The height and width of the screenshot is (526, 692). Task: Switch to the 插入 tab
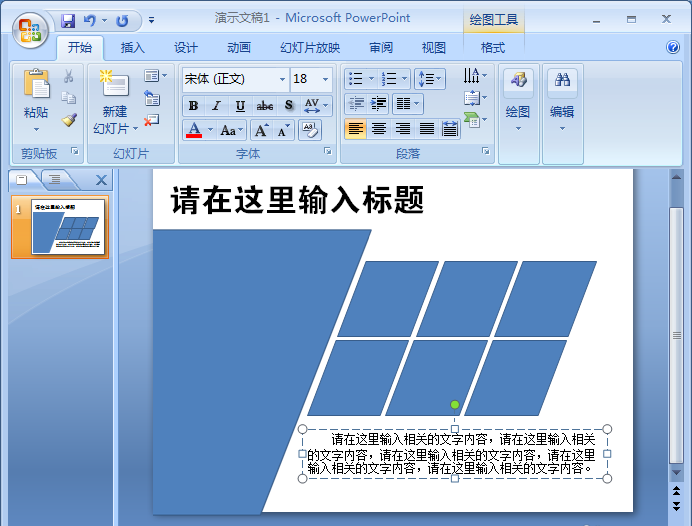click(132, 47)
